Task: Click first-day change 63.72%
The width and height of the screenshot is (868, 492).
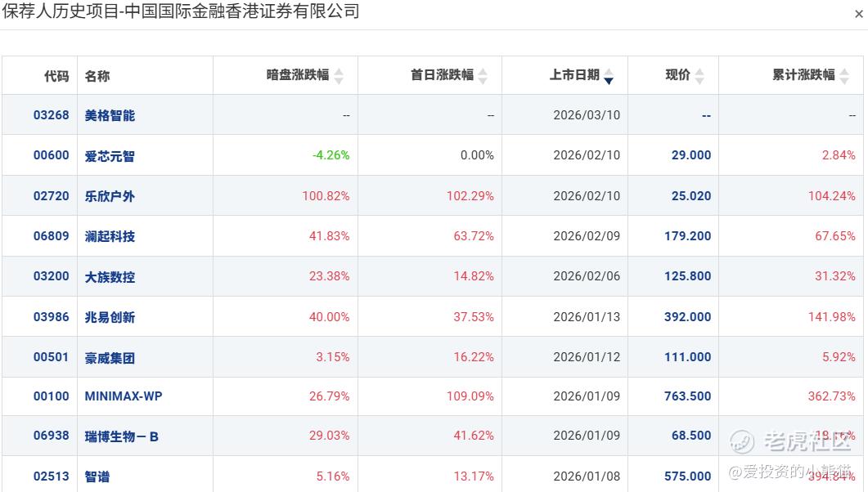Action: 474,236
